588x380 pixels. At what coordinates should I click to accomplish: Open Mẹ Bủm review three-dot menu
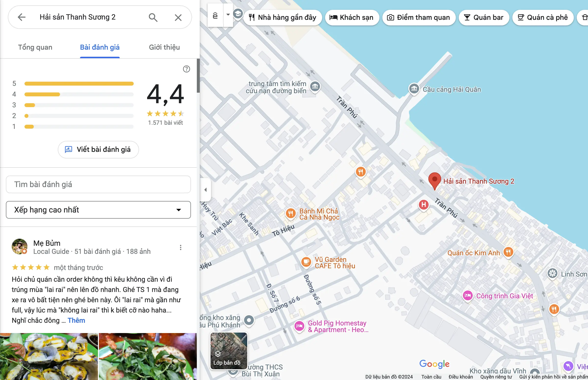click(180, 247)
